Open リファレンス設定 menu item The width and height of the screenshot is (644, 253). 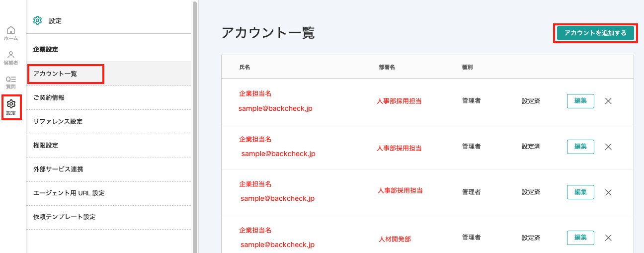point(109,121)
